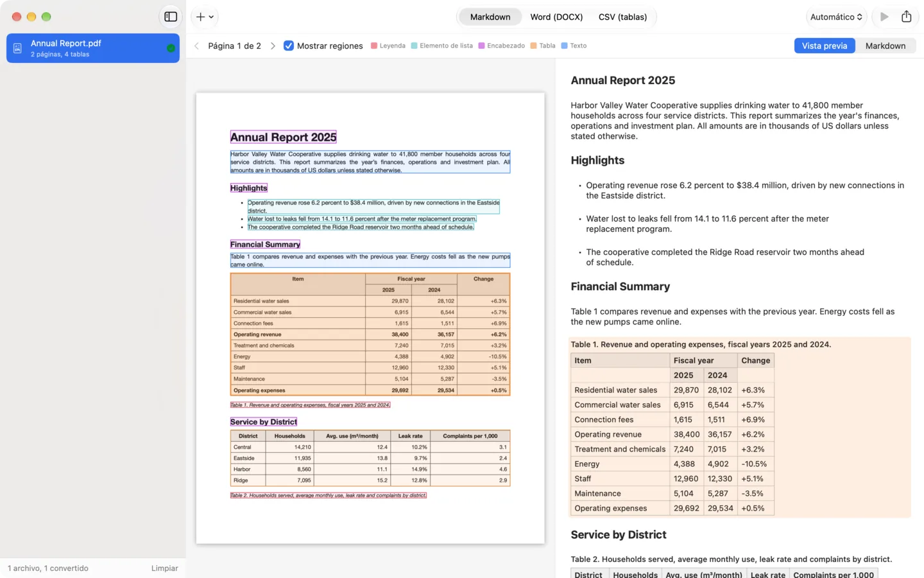Click the 'Página 1 de 2' label

coord(234,46)
